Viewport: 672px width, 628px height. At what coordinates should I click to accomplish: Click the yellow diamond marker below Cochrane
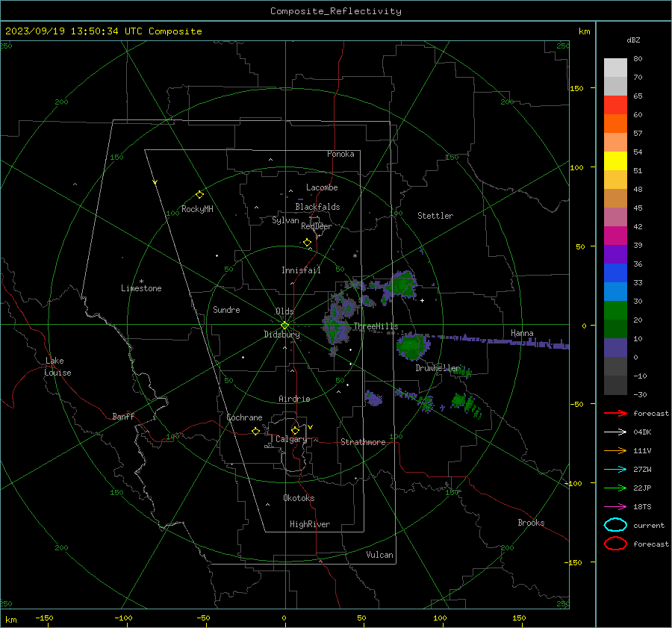(255, 432)
